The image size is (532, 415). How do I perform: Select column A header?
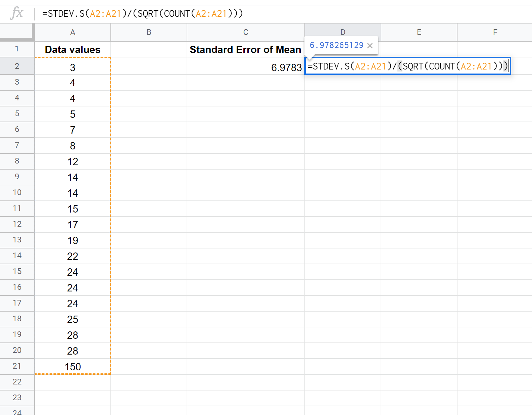[73, 32]
